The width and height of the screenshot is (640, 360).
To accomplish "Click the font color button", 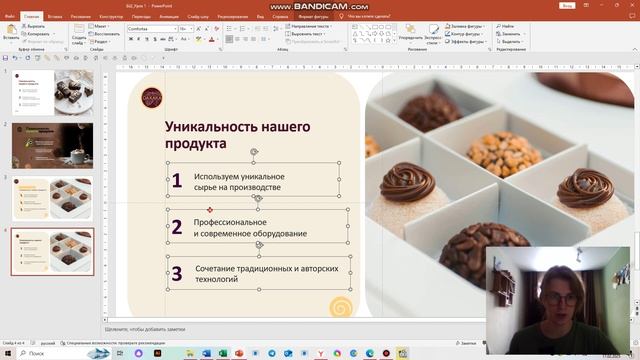I will click(211, 39).
